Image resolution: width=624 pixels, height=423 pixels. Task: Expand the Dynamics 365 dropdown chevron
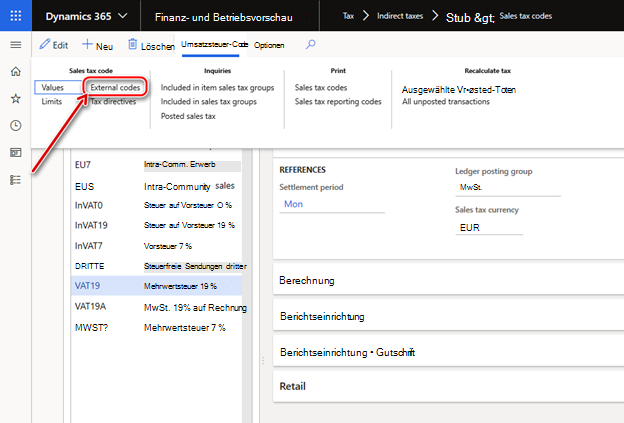click(123, 16)
